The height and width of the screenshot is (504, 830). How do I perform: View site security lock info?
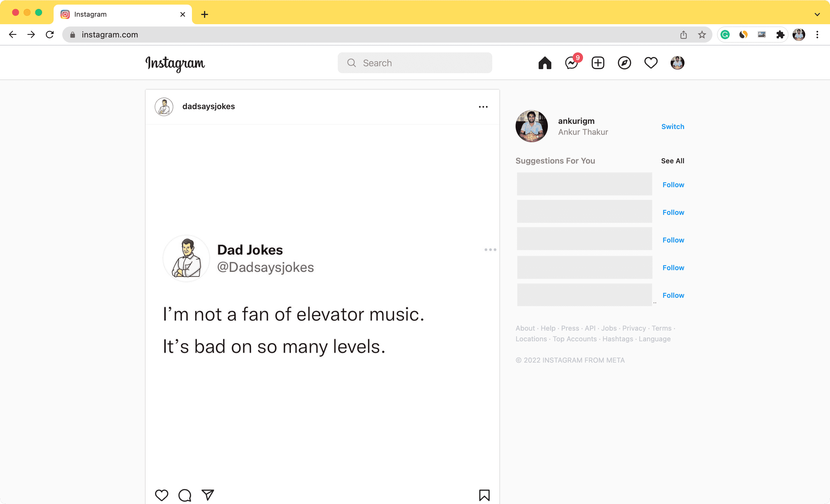click(72, 34)
